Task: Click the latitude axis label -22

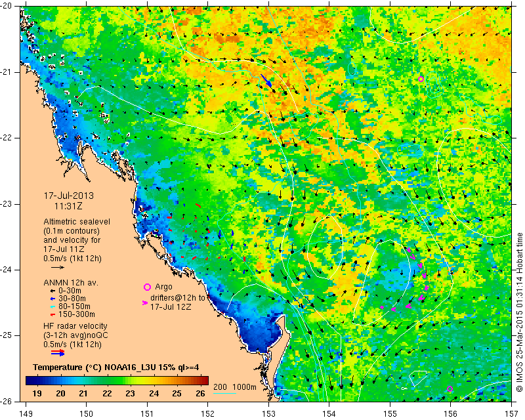Action: pyautogui.click(x=7, y=138)
